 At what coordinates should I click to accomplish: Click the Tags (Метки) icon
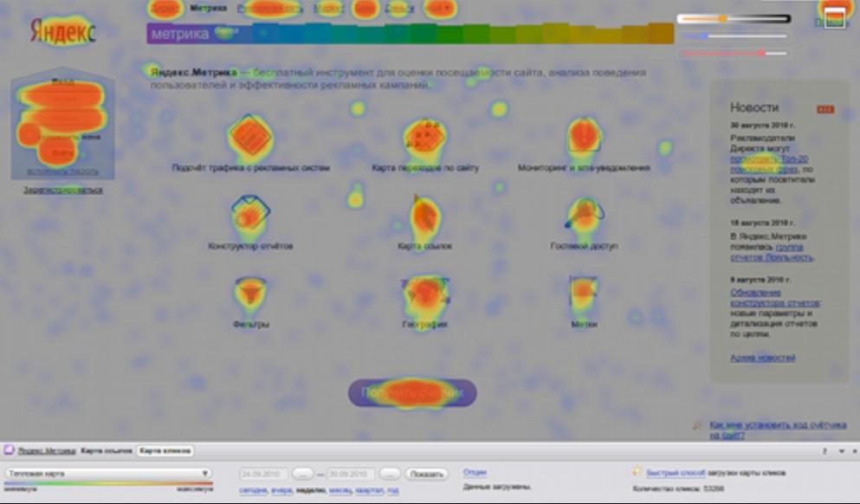tap(584, 292)
